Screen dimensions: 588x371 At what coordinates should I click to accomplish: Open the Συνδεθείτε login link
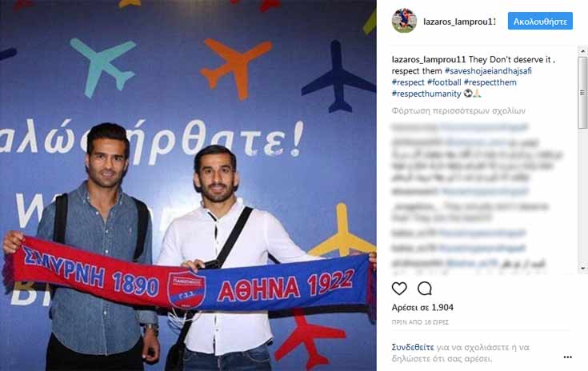pos(413,347)
